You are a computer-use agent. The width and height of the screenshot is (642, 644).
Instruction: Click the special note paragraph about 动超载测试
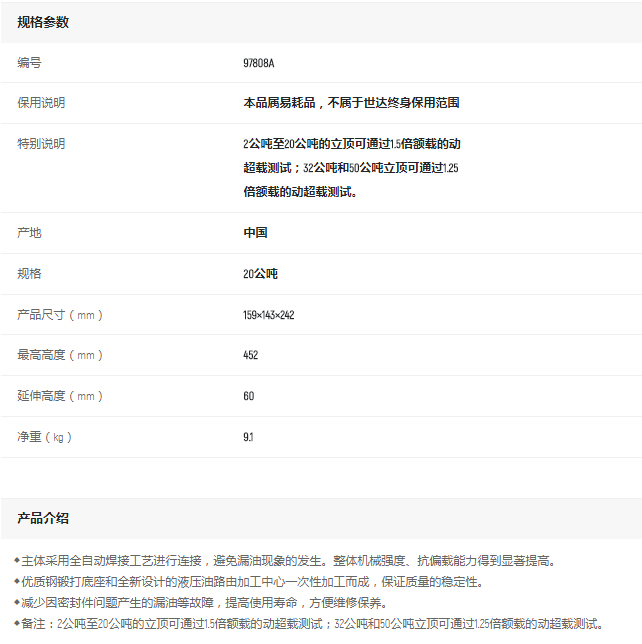(x=351, y=167)
